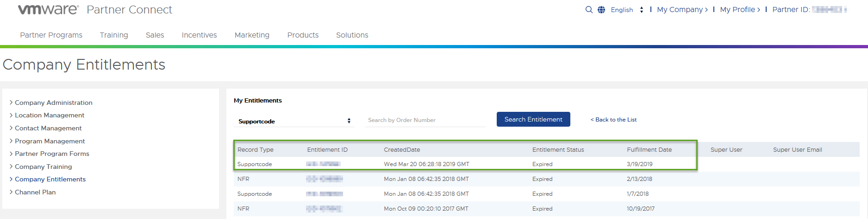The image size is (868, 219).
Task: Select Mon Oct 09 00:20:10 2017 GMT cell
Action: pyautogui.click(x=426, y=209)
